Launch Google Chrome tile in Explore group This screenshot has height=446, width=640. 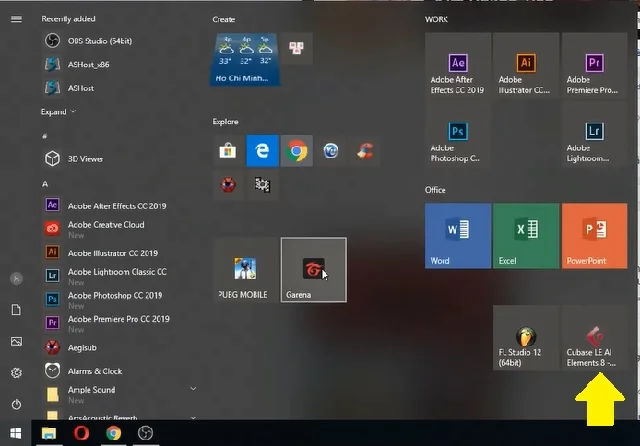pyautogui.click(x=296, y=151)
